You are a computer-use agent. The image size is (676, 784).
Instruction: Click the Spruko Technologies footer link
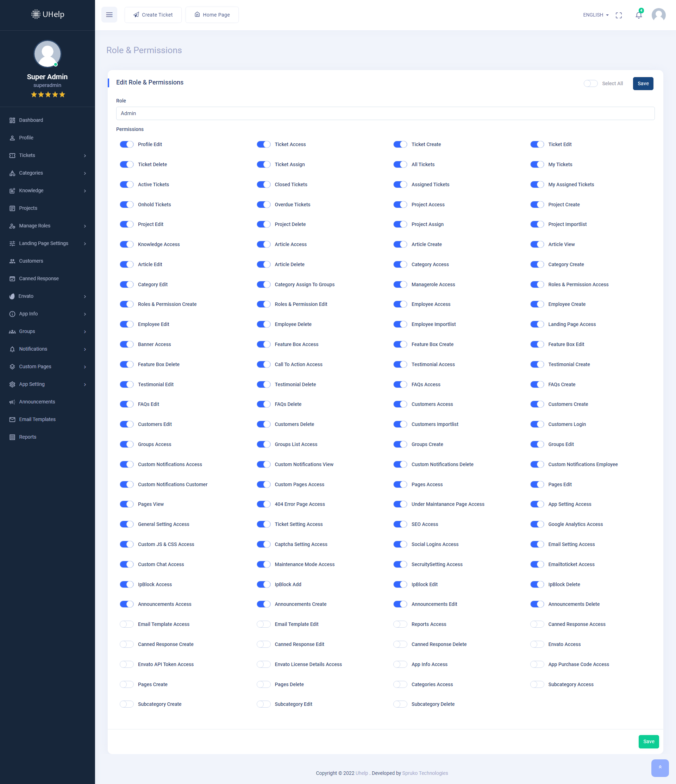[425, 773]
